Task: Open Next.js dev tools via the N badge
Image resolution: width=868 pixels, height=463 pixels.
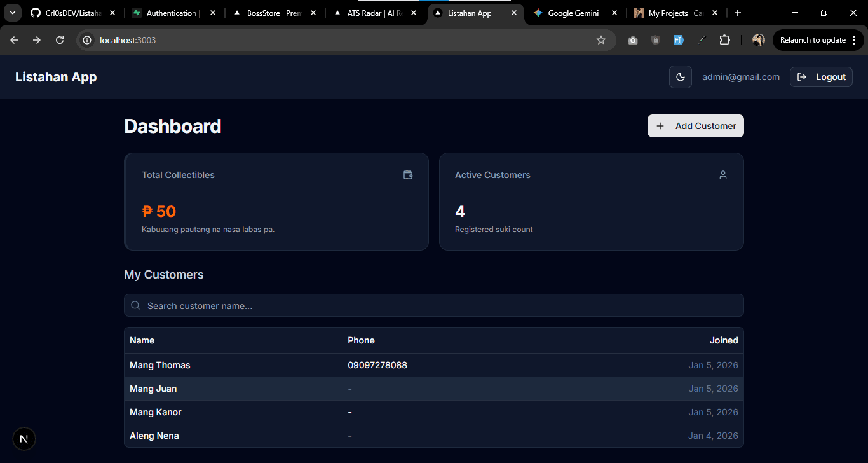Action: coord(24,438)
